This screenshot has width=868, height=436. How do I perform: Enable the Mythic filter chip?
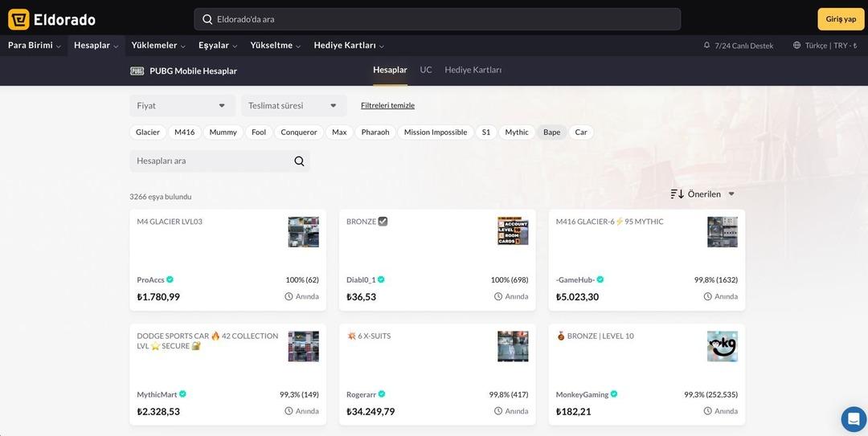(517, 132)
